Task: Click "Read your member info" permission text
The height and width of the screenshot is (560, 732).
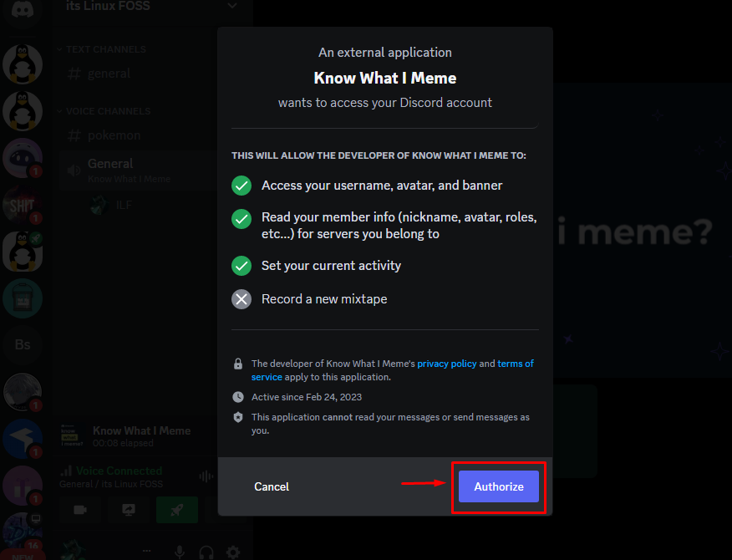Action: click(x=399, y=226)
